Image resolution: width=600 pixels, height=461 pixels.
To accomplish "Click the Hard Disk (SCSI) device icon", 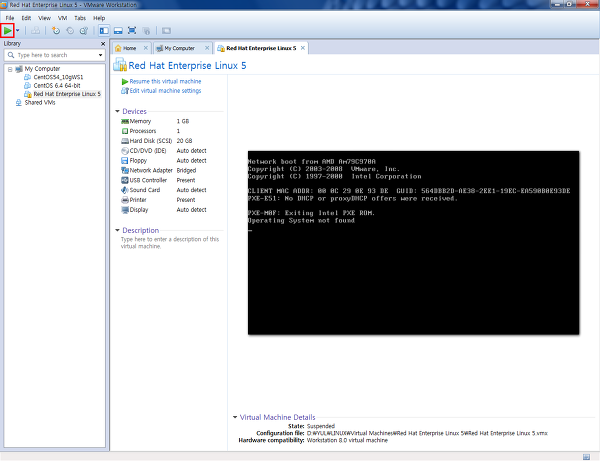I will coord(125,141).
